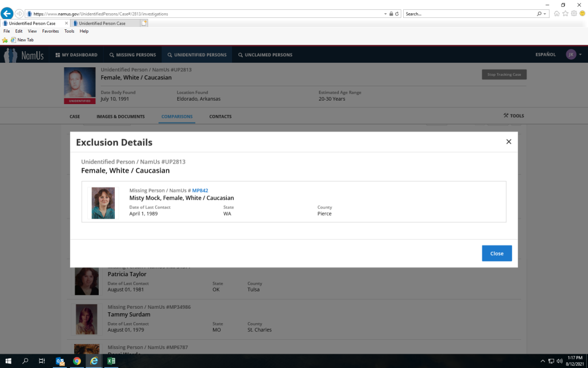Viewport: 588px width, 368px height.
Task: Open the Tools menu in menu bar
Action: click(x=69, y=31)
